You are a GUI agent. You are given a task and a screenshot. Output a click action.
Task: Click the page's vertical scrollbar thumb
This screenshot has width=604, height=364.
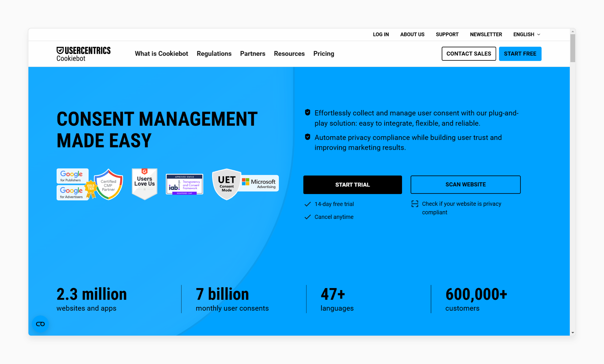coord(573,48)
